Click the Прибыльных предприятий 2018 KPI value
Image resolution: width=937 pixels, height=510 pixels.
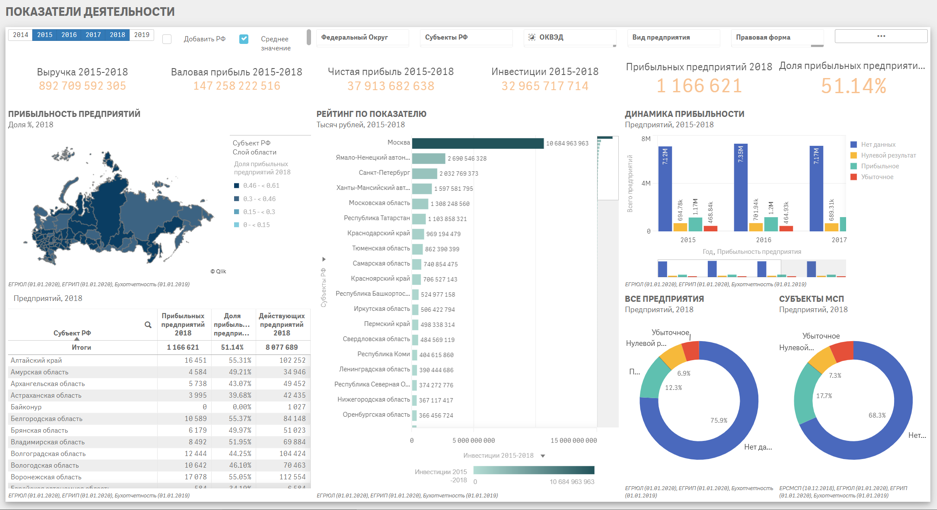point(699,86)
